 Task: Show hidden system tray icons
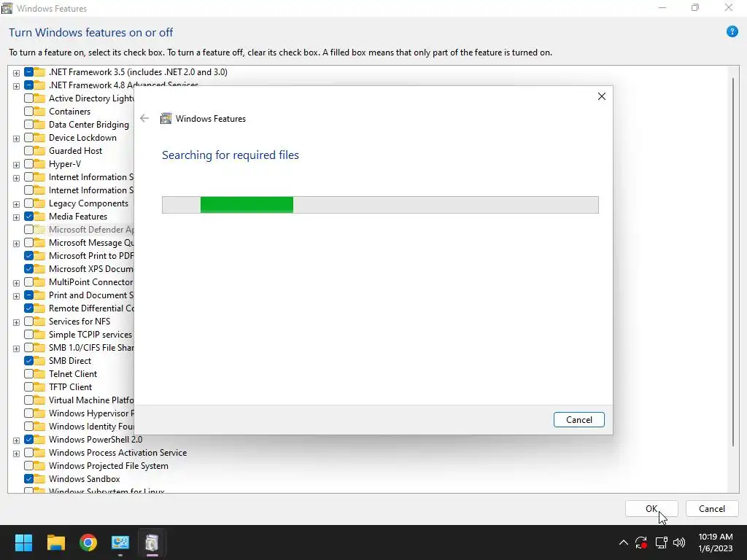[x=623, y=542]
